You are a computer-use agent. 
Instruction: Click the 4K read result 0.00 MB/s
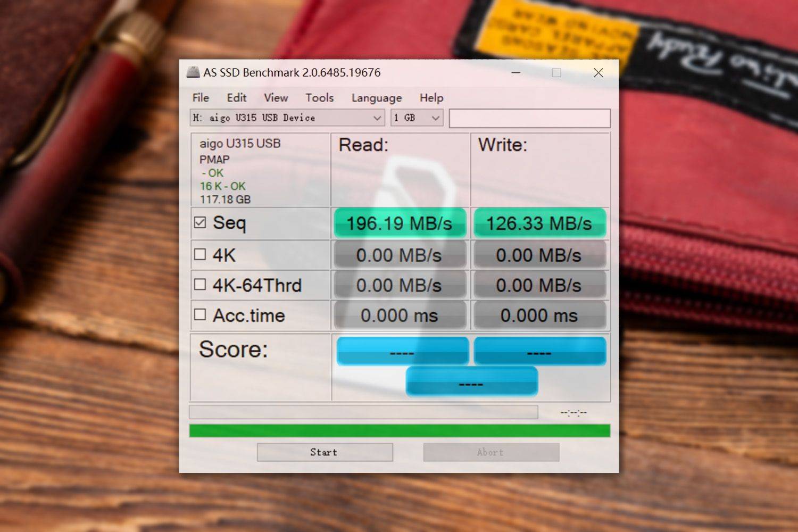coord(400,255)
